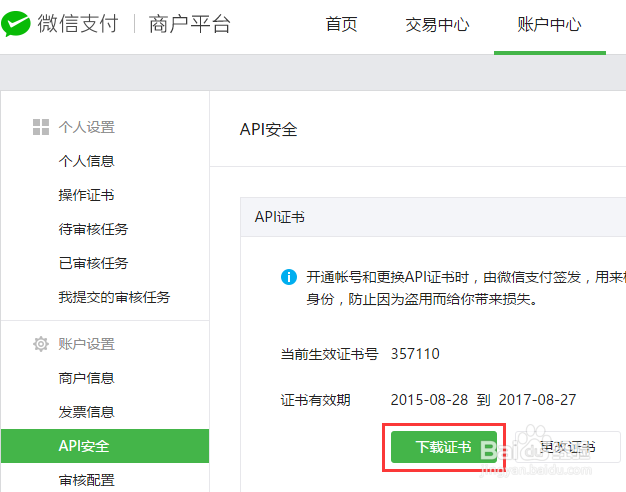The image size is (626, 492).
Task: Click the certificate number 357110
Action: click(415, 354)
